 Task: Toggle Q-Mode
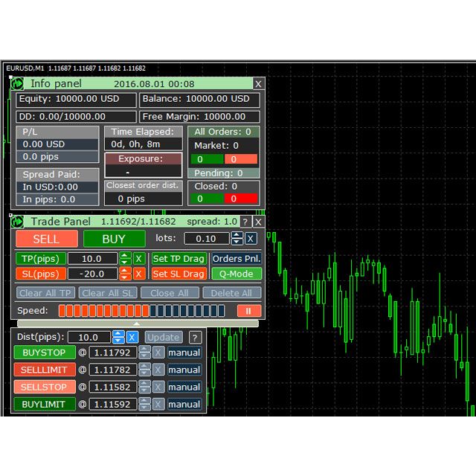pyautogui.click(x=237, y=274)
